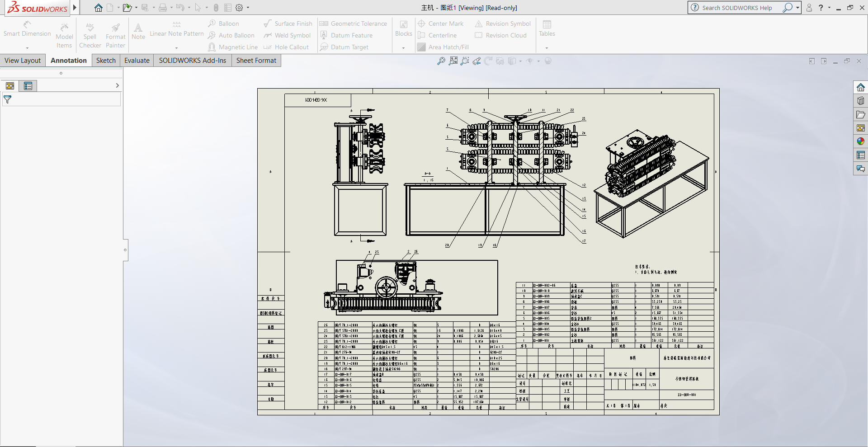This screenshot has height=447, width=868.
Task: Click the Format Painter button
Action: coord(116,35)
